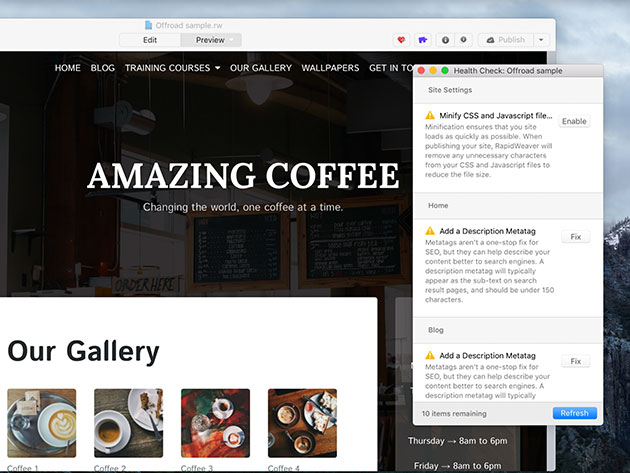
Task: Select the Blog section header in Health Check
Action: click(x=508, y=330)
